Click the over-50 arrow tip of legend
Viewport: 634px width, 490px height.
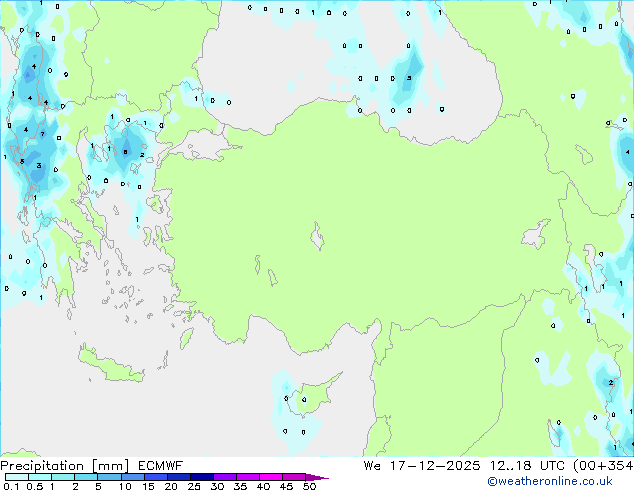pos(317,477)
